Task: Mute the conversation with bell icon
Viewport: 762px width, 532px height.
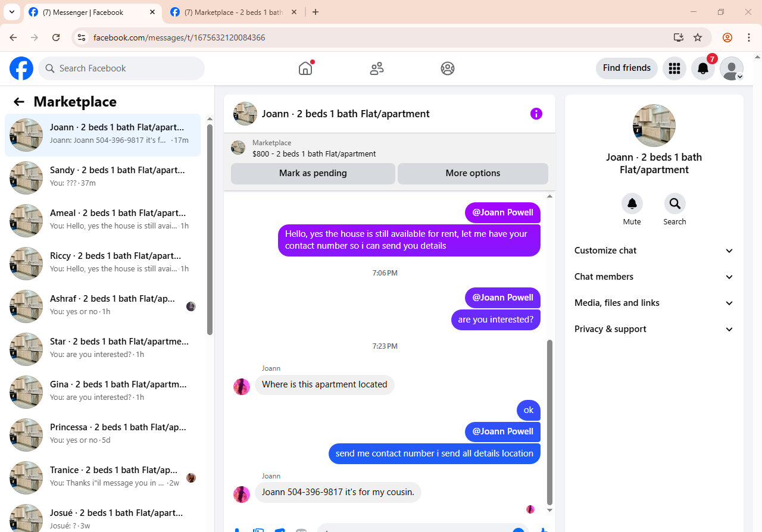Action: [x=632, y=204]
